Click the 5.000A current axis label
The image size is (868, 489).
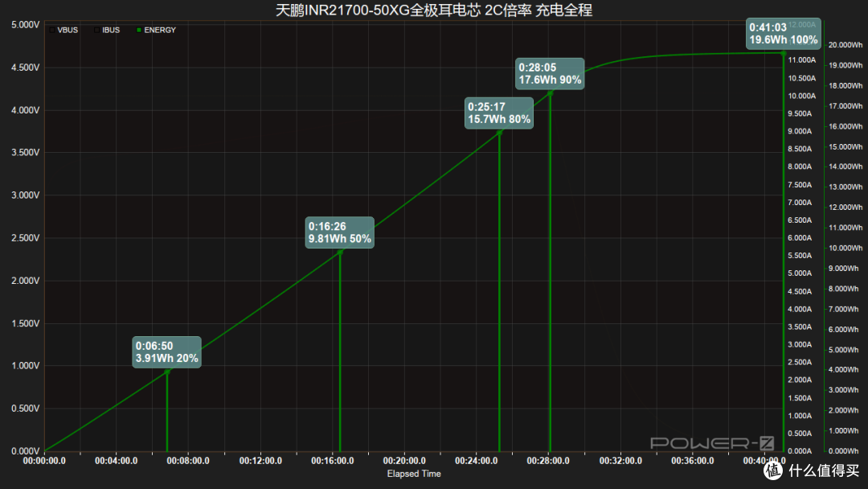[x=800, y=273]
